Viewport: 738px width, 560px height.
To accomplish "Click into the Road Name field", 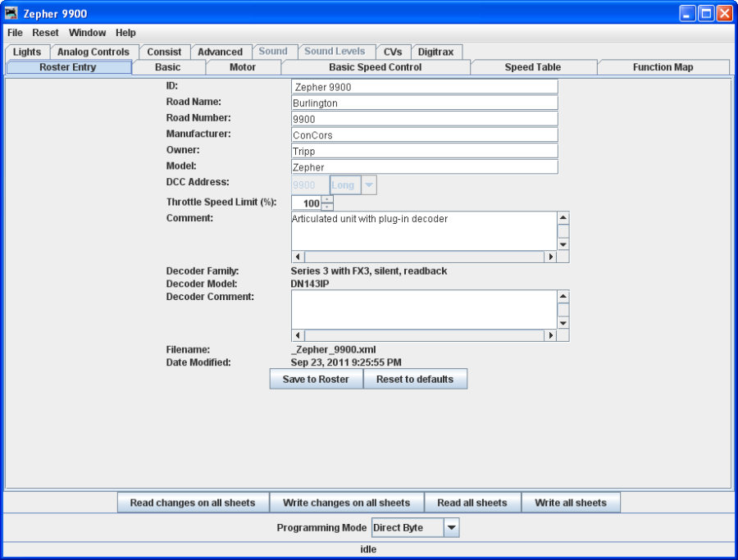I will pyautogui.click(x=424, y=103).
